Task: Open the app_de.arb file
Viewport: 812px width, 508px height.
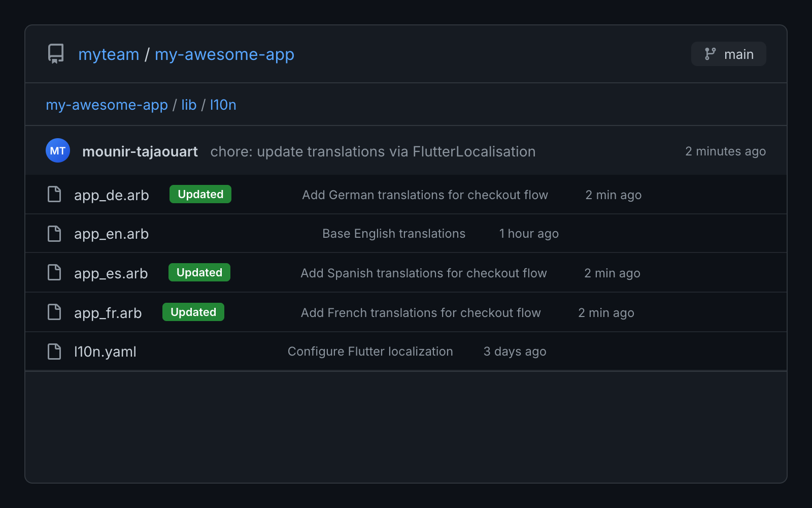Action: 112,195
